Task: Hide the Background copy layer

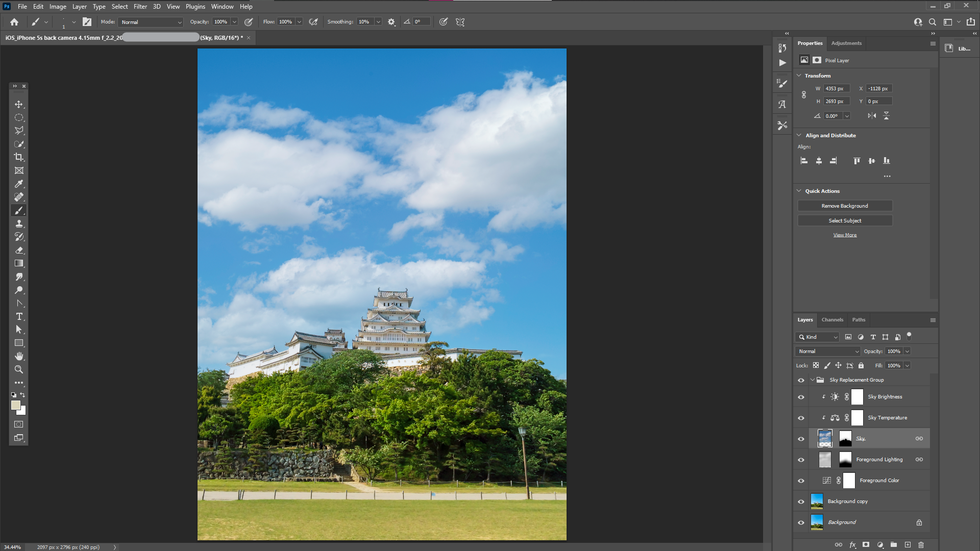Action: (x=801, y=502)
